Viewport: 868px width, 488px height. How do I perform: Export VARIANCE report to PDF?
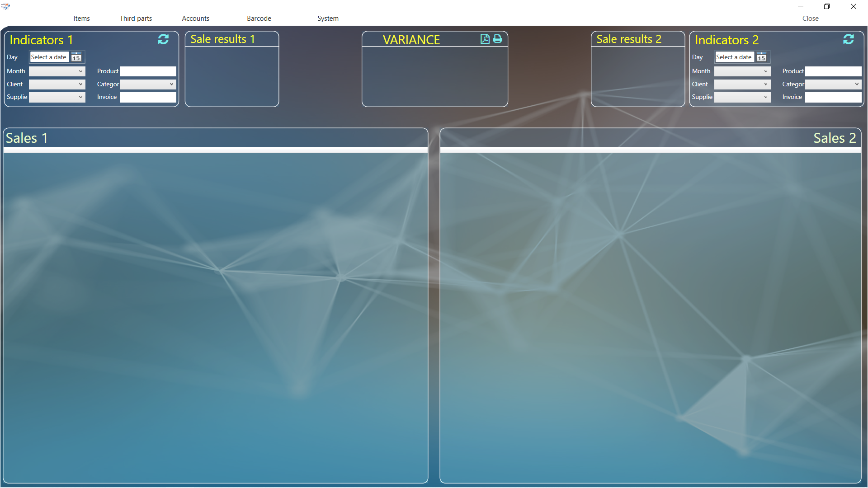click(x=485, y=39)
